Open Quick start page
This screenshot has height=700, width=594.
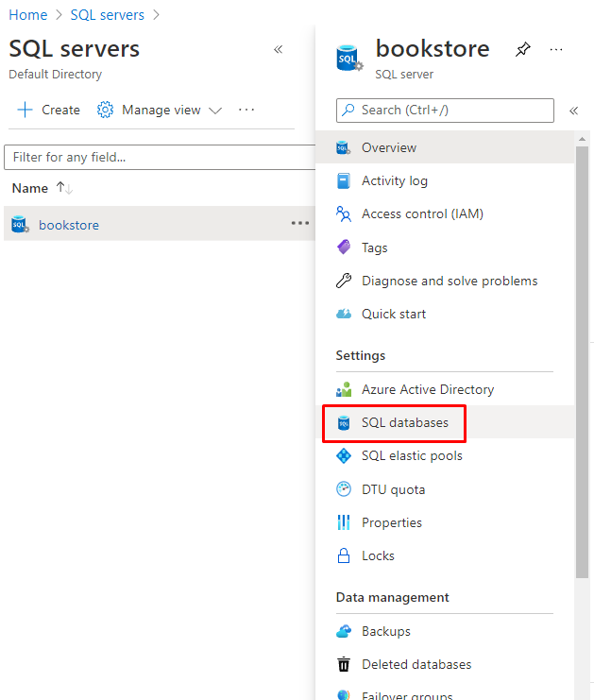tap(394, 314)
